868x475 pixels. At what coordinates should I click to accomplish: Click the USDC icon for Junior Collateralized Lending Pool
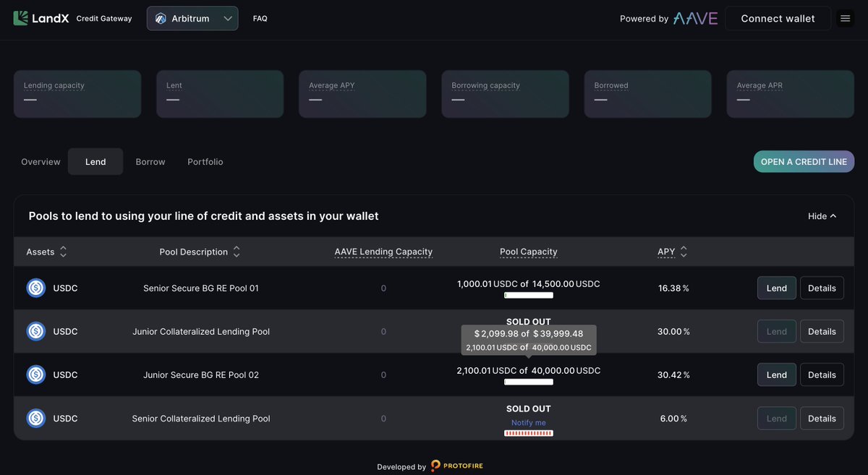[36, 330]
